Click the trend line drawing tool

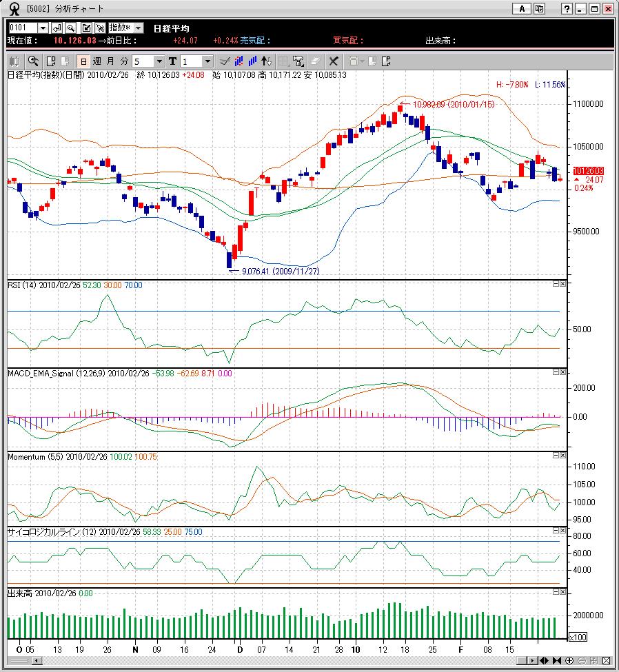coord(224,61)
